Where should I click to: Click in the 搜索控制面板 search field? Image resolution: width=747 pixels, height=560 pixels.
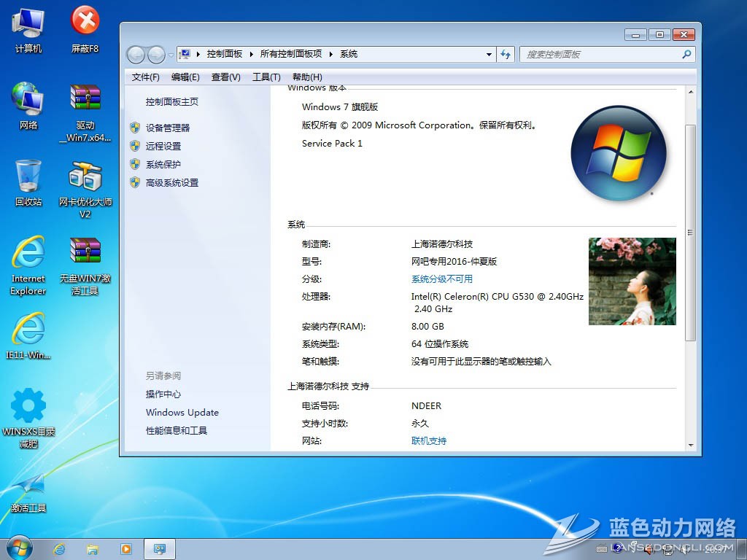pos(600,55)
